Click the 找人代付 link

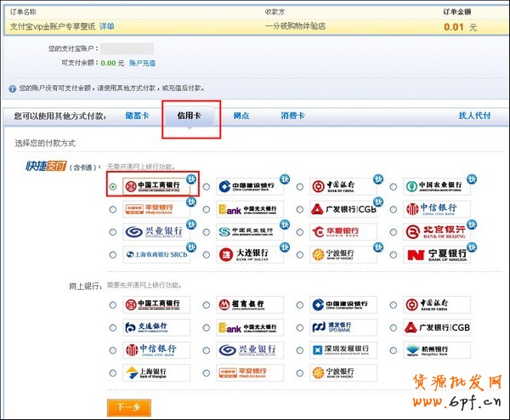pos(474,115)
